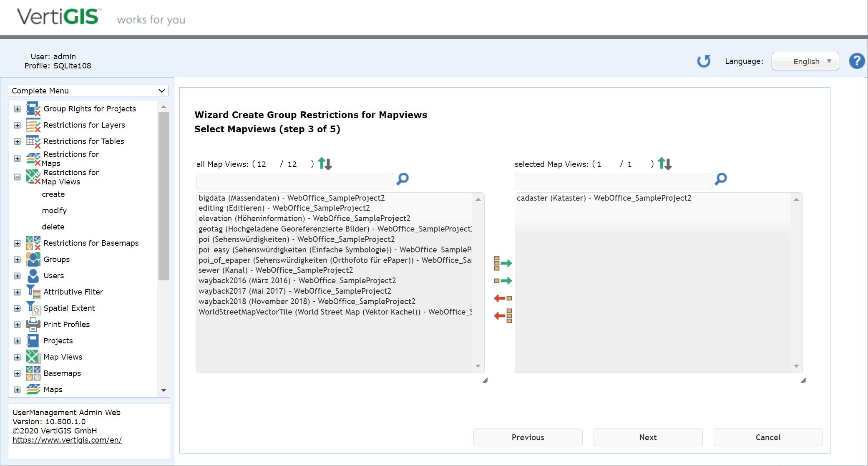Screen dimensions: 868x466
Task: Select the Restrictions for Layers icon
Action: (33, 125)
